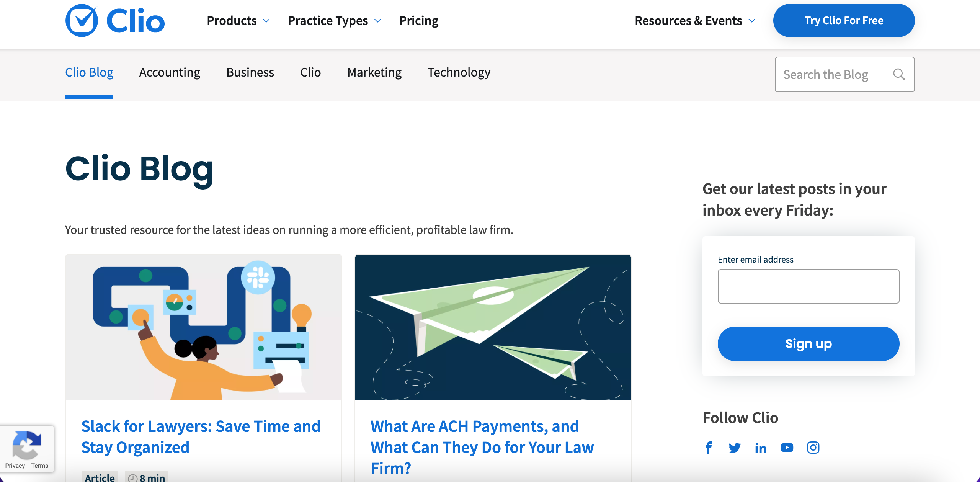Switch to the Marketing category
Image resolution: width=980 pixels, height=482 pixels.
374,72
